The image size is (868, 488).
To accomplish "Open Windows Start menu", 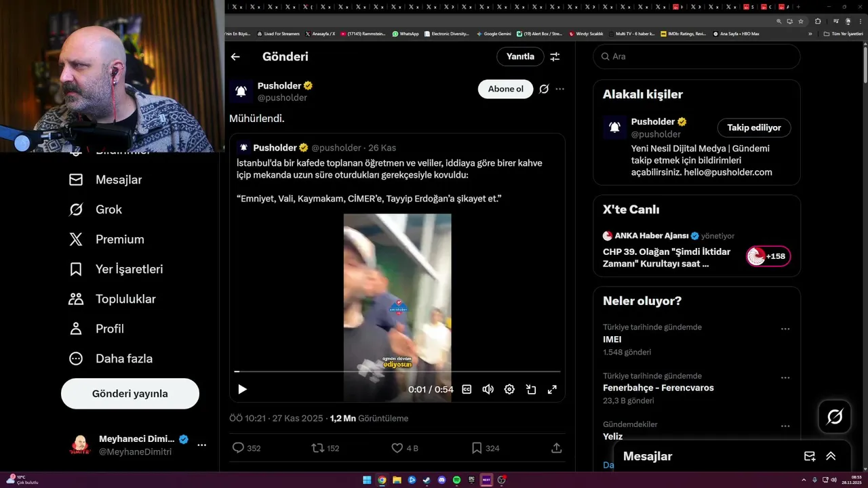I will [x=367, y=480].
